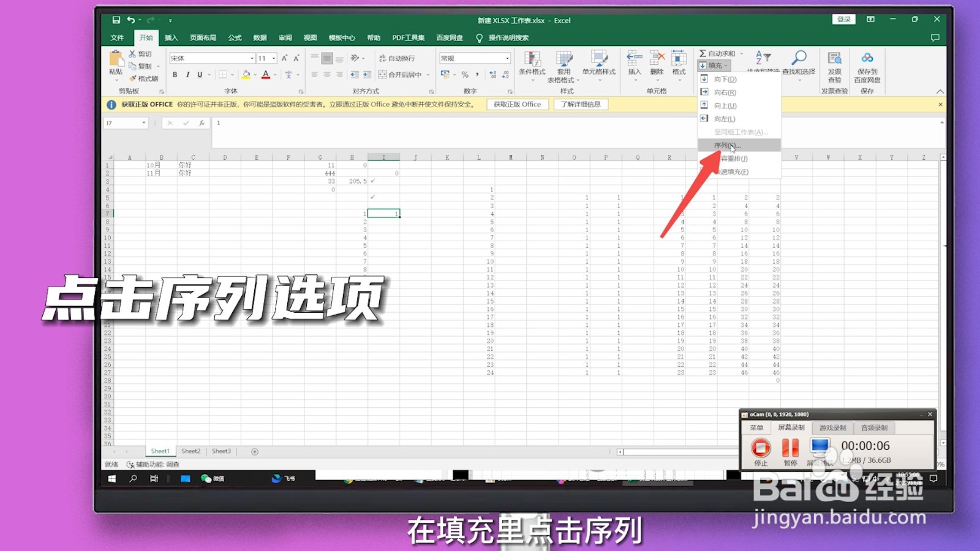The width and height of the screenshot is (980, 551).
Task: Toggle align text right
Action: tap(339, 75)
